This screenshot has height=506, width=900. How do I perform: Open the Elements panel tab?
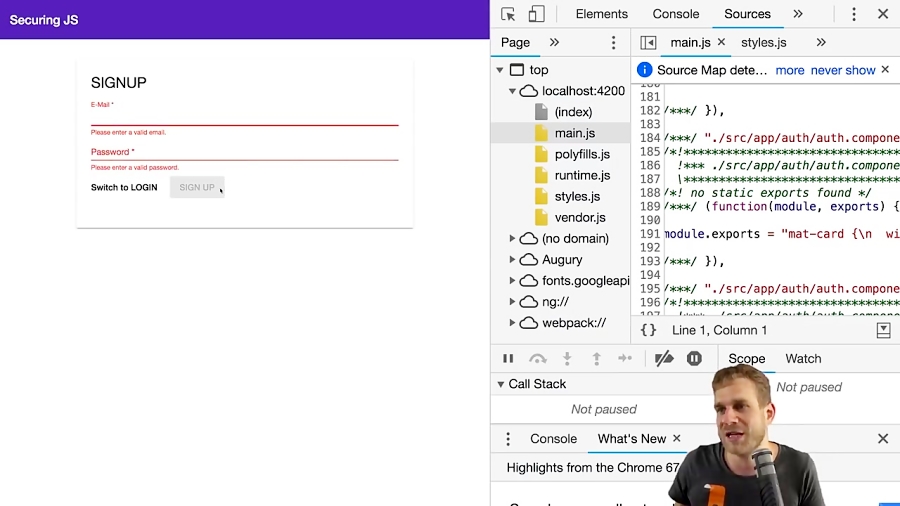point(602,14)
